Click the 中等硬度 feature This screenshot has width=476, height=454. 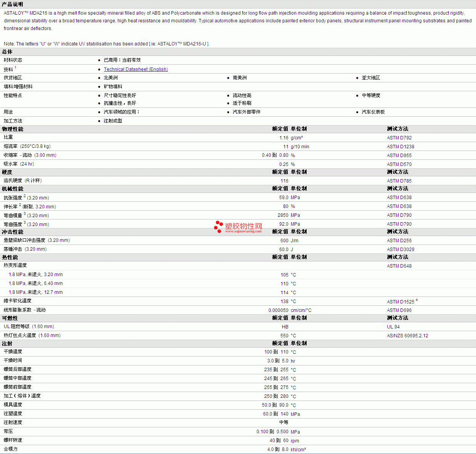371,95
